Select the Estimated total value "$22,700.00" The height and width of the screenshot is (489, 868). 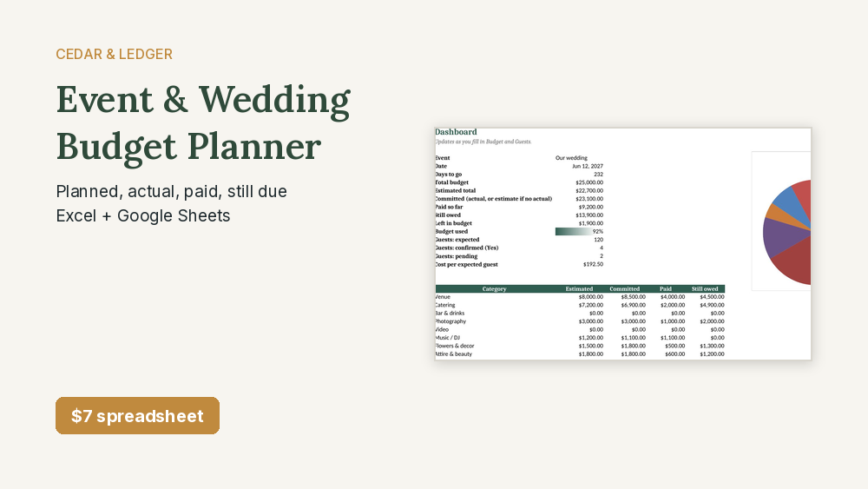click(x=589, y=190)
